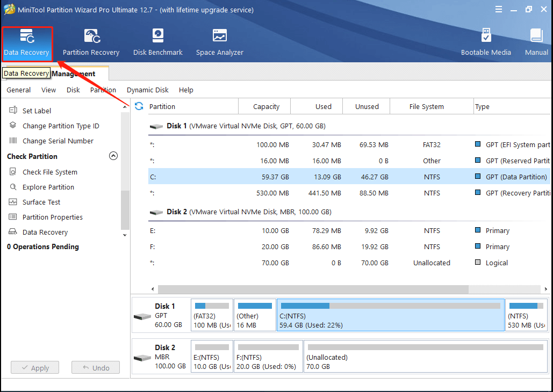The width and height of the screenshot is (553, 392).
Task: Click sidebar scroll down arrow
Action: click(125, 235)
